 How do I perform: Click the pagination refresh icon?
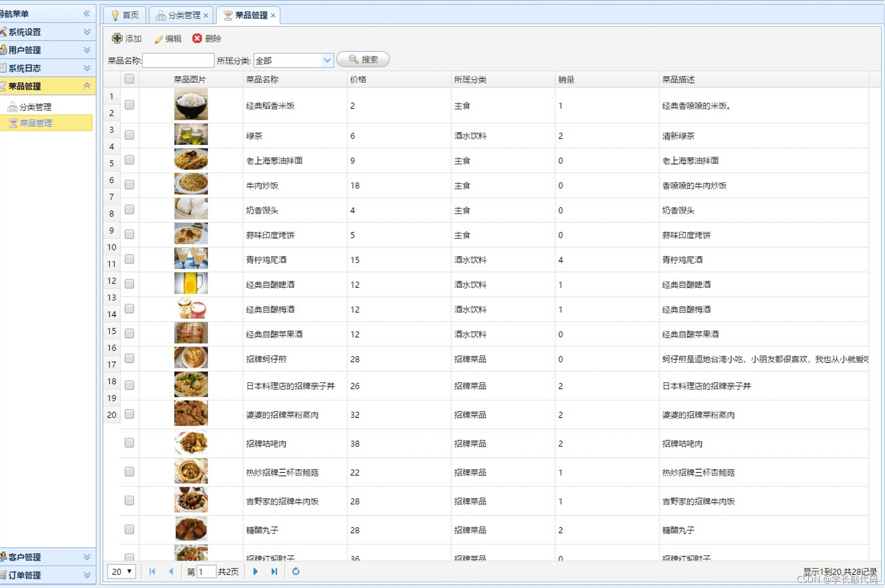pyautogui.click(x=296, y=571)
